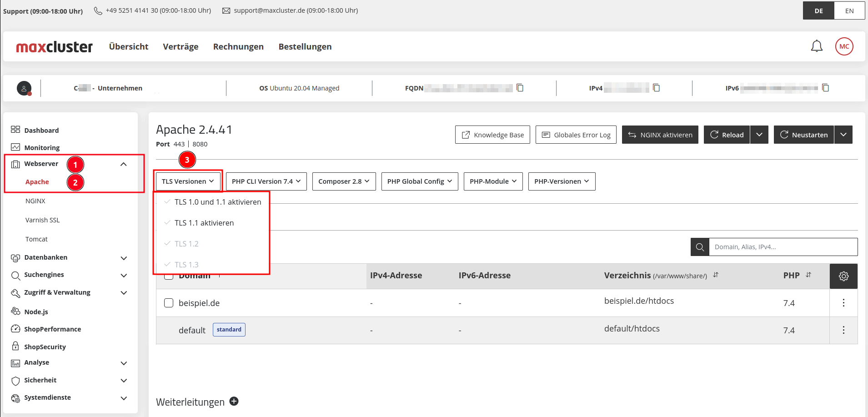This screenshot has width=868, height=417.
Task: Toggle the beispiel.de row checkbox
Action: pyautogui.click(x=169, y=303)
